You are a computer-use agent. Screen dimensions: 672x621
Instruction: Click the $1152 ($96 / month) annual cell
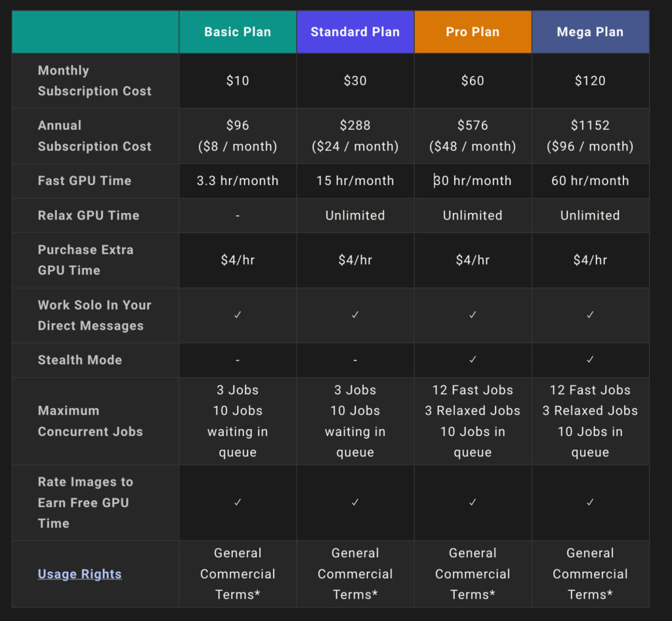[x=590, y=136]
